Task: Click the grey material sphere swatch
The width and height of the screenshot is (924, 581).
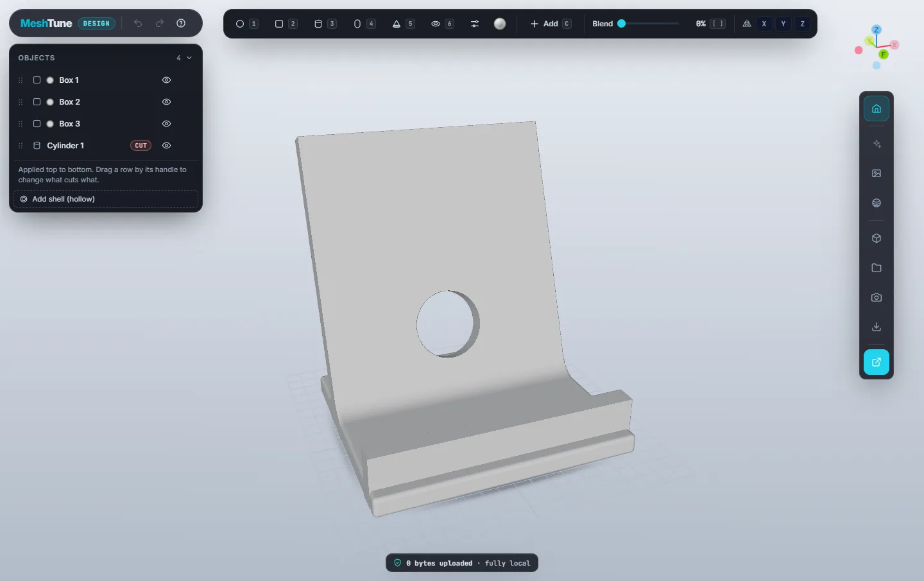Action: (x=500, y=24)
